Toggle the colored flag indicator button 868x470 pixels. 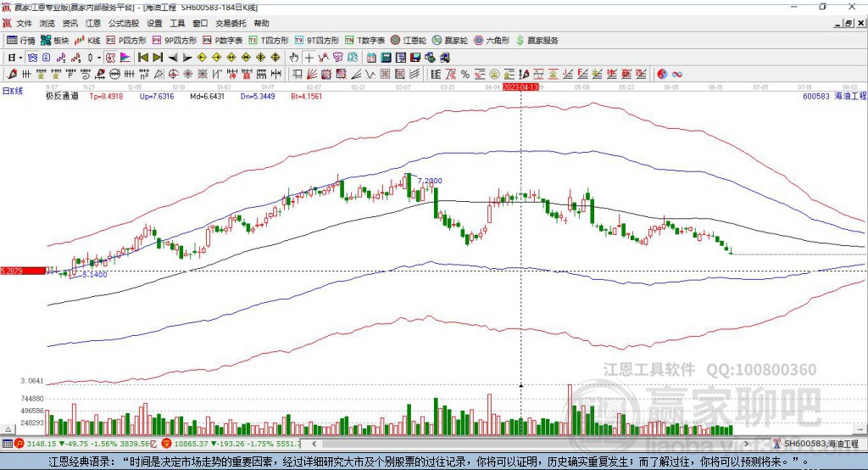(x=125, y=58)
